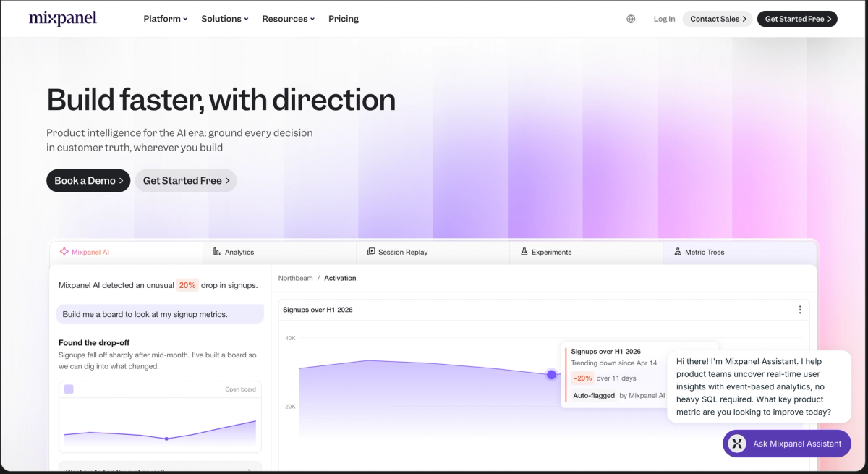Expand the Resources menu
This screenshot has width=868, height=474.
pyautogui.click(x=288, y=19)
